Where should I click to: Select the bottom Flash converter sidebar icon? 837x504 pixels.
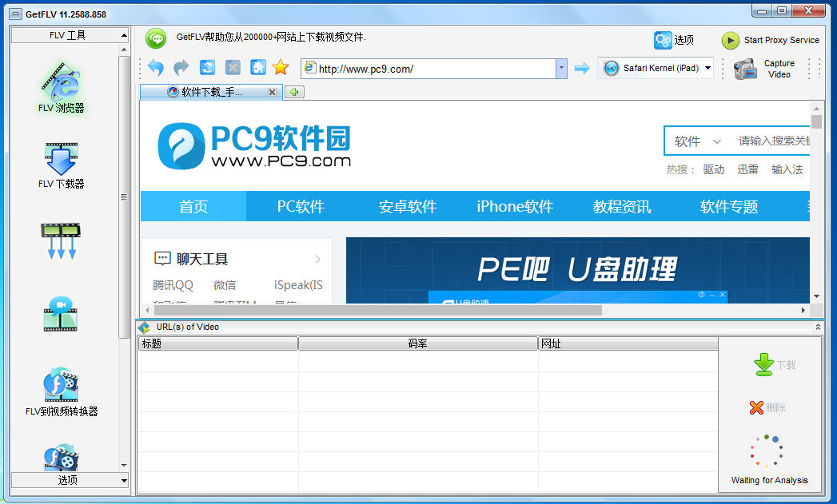61,457
